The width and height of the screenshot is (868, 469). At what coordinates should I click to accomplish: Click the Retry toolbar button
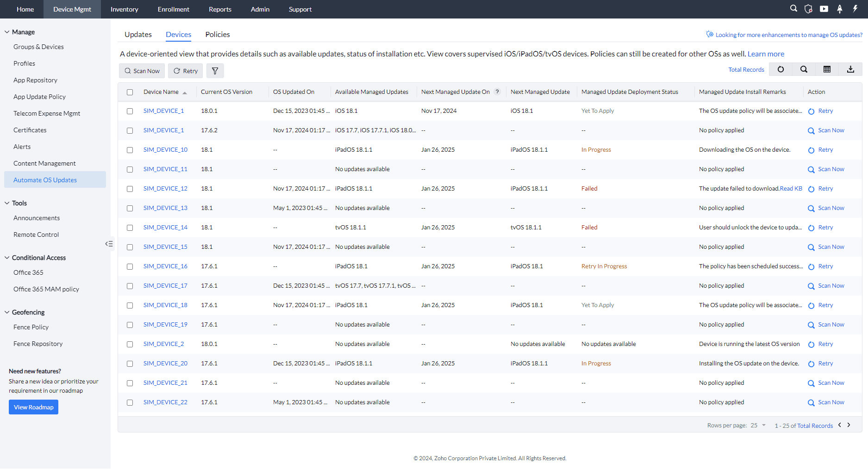(x=185, y=71)
